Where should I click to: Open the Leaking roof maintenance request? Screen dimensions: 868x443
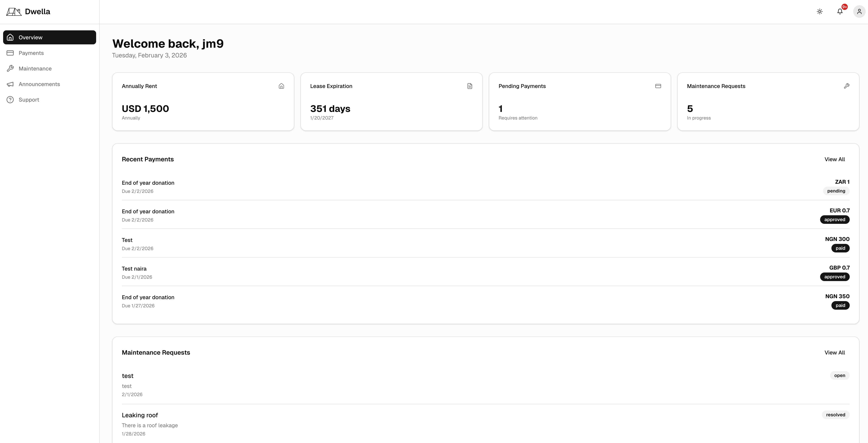[140, 415]
